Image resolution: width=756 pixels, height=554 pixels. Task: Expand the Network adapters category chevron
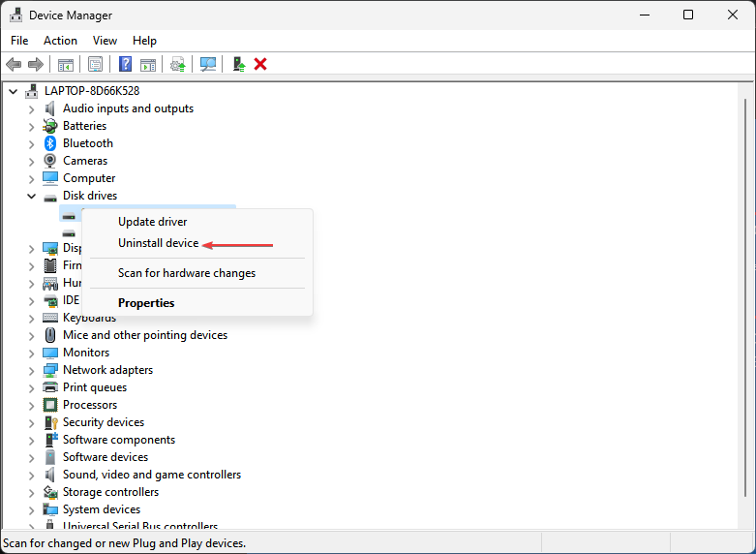[31, 371]
